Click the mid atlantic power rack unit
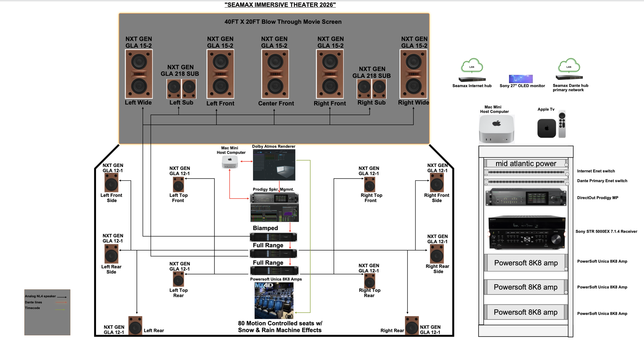 (526, 163)
